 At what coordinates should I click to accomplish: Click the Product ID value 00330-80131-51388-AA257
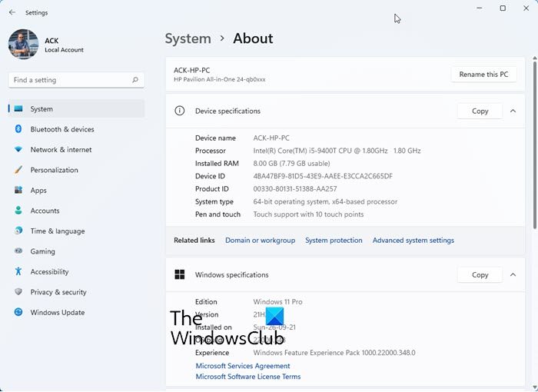click(x=295, y=189)
